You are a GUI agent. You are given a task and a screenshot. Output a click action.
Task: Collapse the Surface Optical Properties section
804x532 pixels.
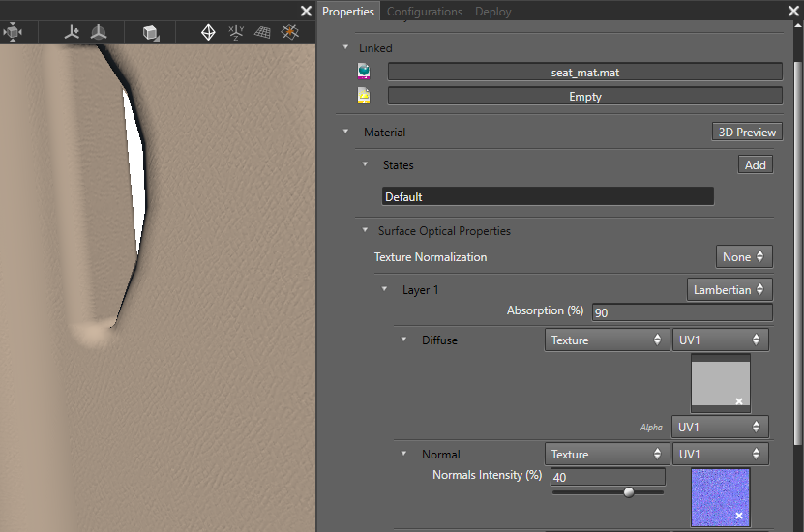coord(365,230)
